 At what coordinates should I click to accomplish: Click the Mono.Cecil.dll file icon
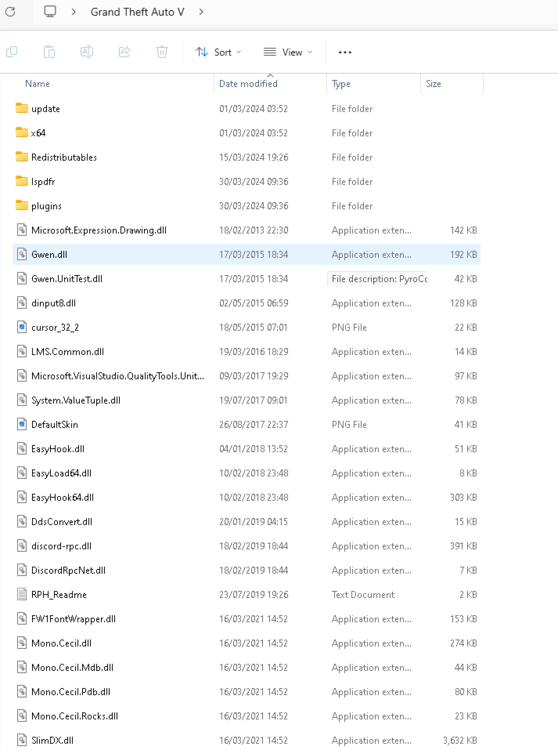point(22,643)
